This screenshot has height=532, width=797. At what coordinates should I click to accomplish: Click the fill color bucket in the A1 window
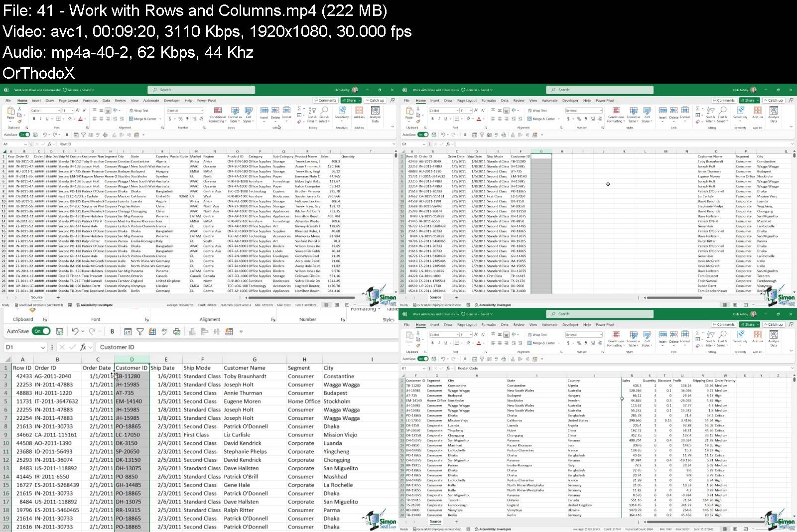click(x=70, y=119)
